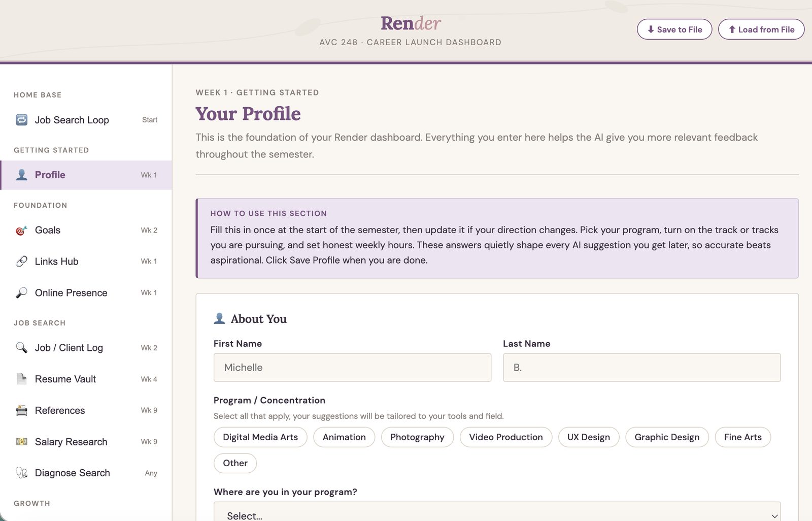Click the Goals target icon
Viewport: 812px width, 521px height.
21,230
